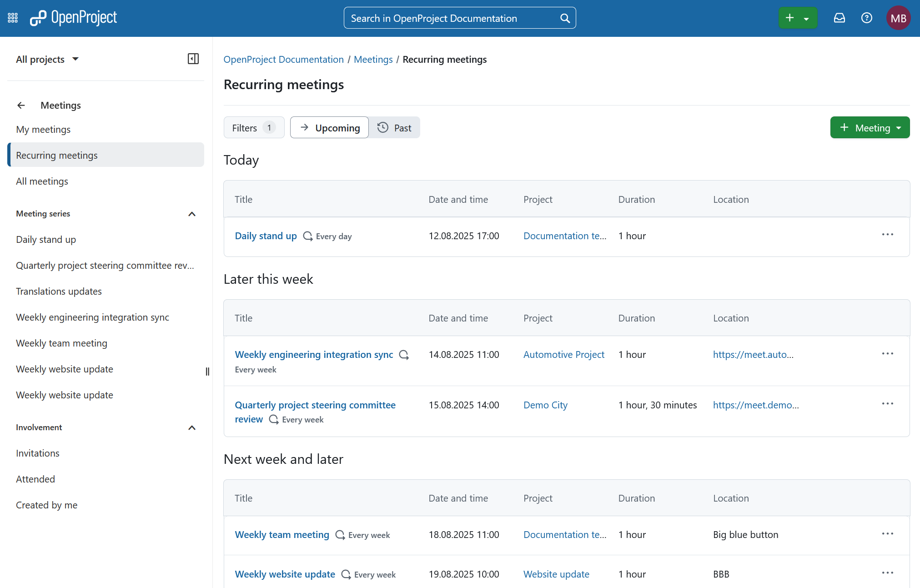Open the grid apps menu top-left
The image size is (920, 588).
click(12, 18)
